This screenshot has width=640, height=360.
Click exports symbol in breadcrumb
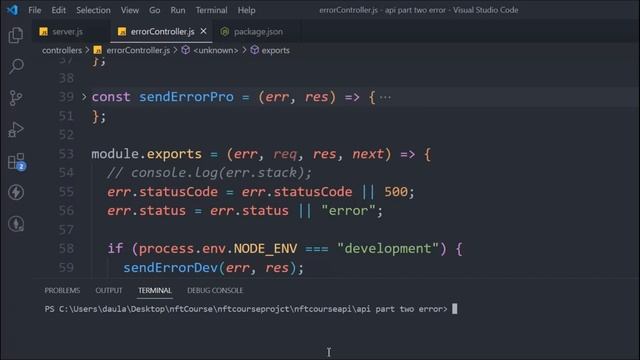276,50
